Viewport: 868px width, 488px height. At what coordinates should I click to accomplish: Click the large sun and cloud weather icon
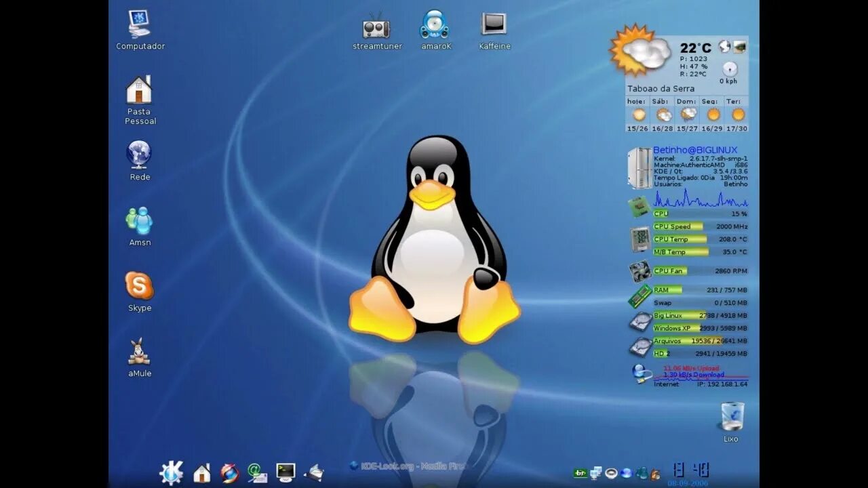coord(639,50)
